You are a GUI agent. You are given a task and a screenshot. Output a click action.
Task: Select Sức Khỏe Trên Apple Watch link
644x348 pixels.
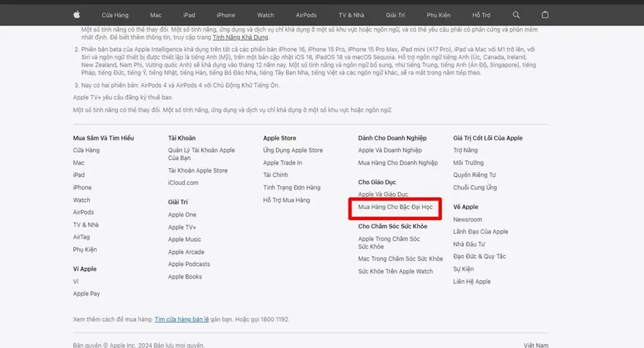click(x=395, y=271)
